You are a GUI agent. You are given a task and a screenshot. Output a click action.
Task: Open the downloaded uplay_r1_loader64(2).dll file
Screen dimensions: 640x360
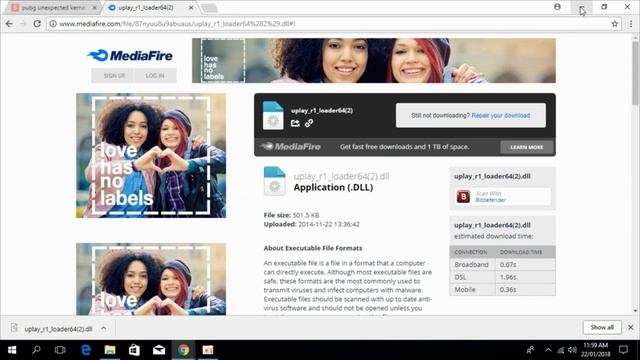coord(58,329)
